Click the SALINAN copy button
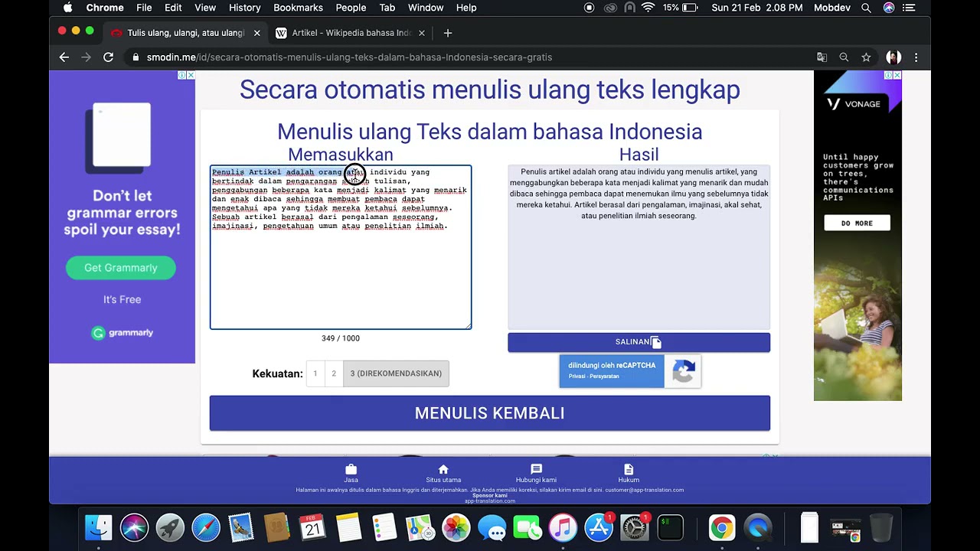The height and width of the screenshot is (551, 980). click(x=639, y=342)
